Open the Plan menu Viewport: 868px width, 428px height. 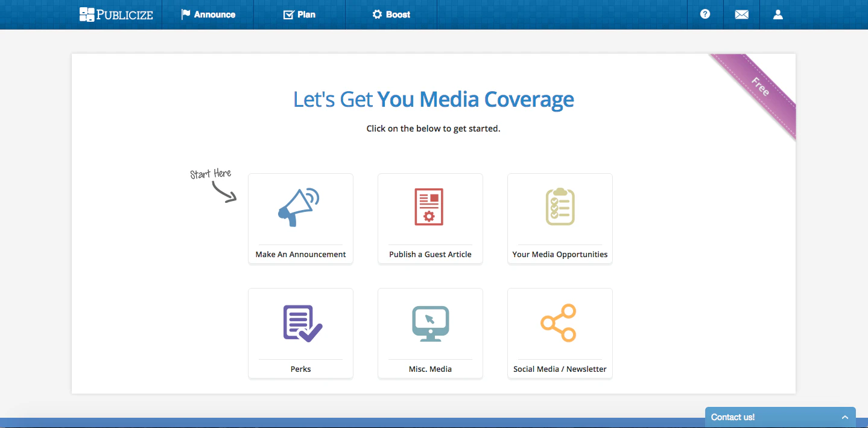pos(299,14)
